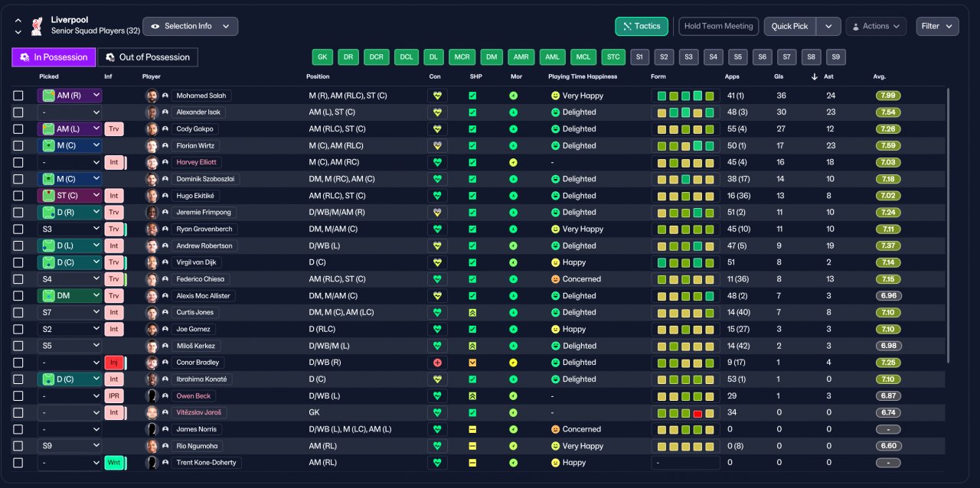
Task: Click the orange shape icon for Conor Bradley
Action: pos(472,363)
